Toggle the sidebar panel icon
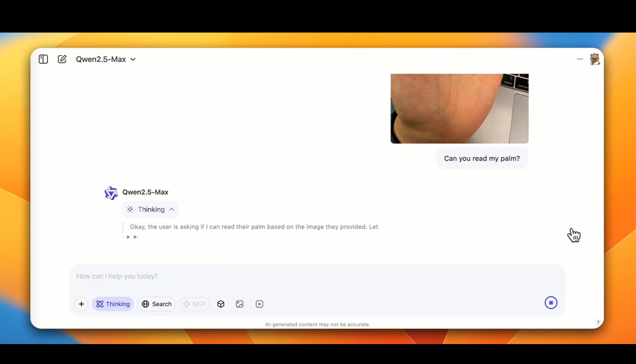The height and width of the screenshot is (364, 636). pos(43,59)
